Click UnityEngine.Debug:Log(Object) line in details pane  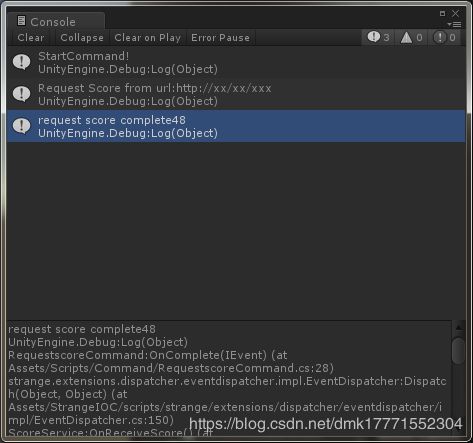point(98,342)
